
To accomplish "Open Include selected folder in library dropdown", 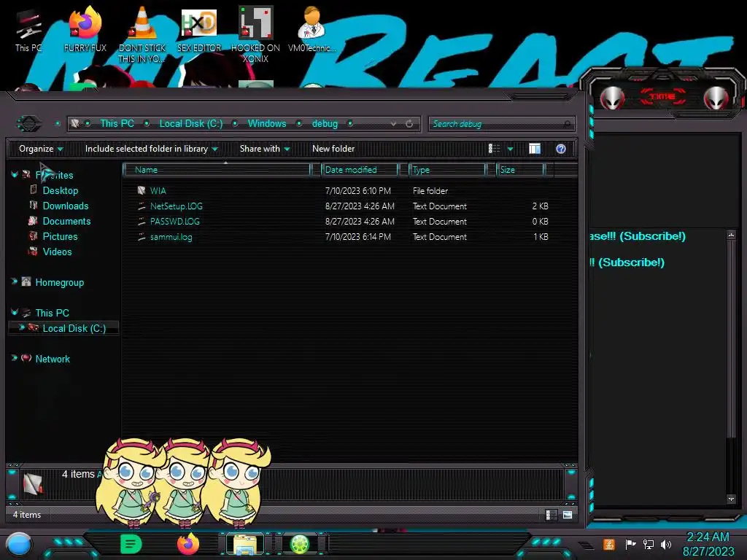I will 152,149.
